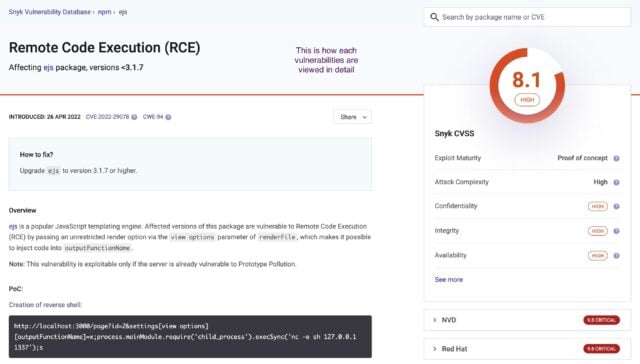The image size is (640, 364).
Task: Click info icon for Availability
Action: [616, 255]
